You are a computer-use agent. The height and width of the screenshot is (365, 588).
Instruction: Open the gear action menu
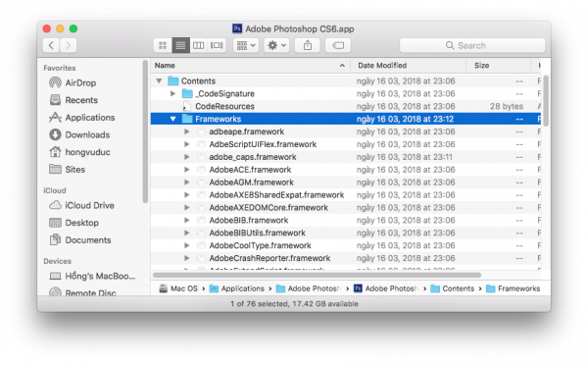(276, 45)
